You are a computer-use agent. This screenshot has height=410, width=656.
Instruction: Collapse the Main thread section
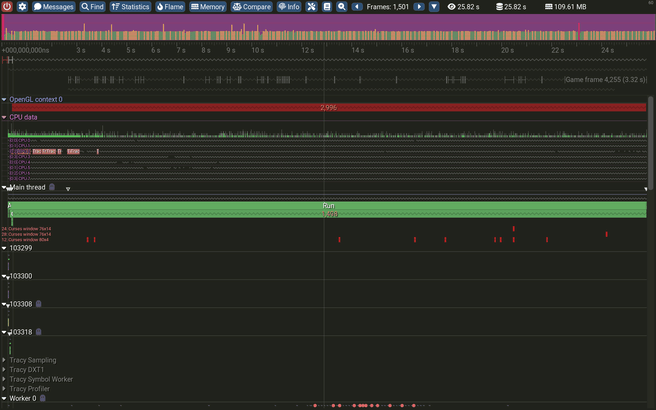click(x=4, y=187)
